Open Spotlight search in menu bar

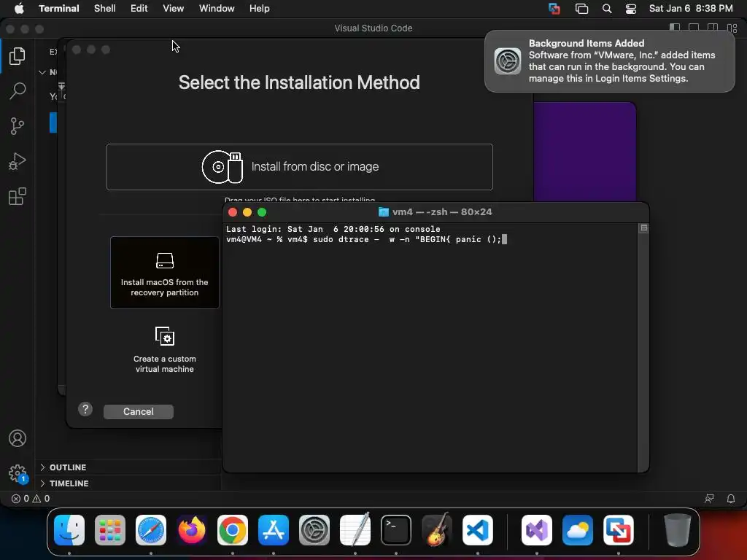coord(607,9)
